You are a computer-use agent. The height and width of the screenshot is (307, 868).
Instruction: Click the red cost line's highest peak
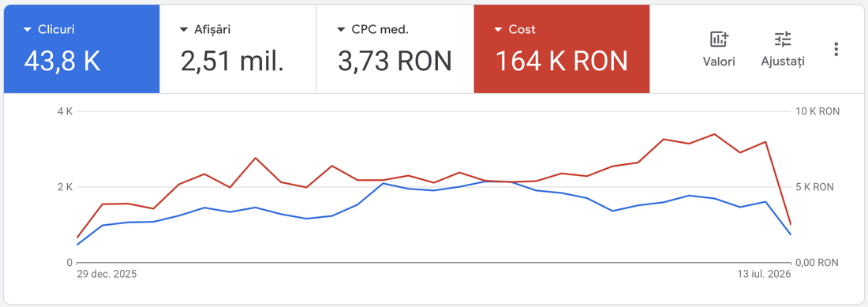tap(714, 134)
